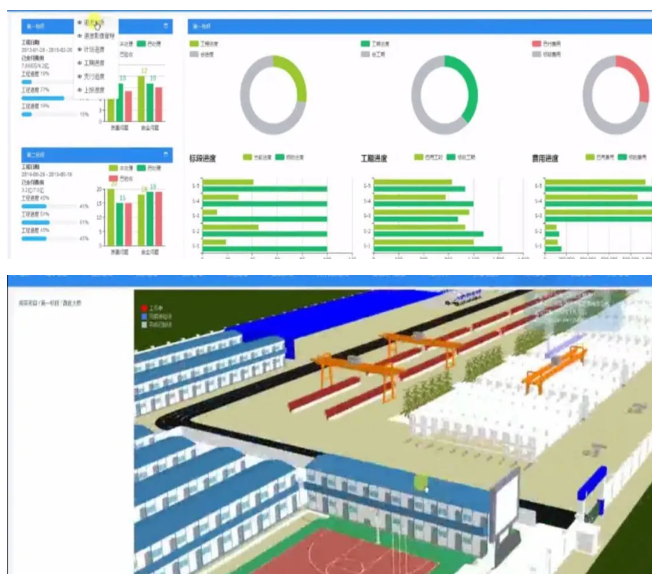Click the 工期进度 bar chart title
The width and height of the screenshot is (656, 576).
coord(374,159)
